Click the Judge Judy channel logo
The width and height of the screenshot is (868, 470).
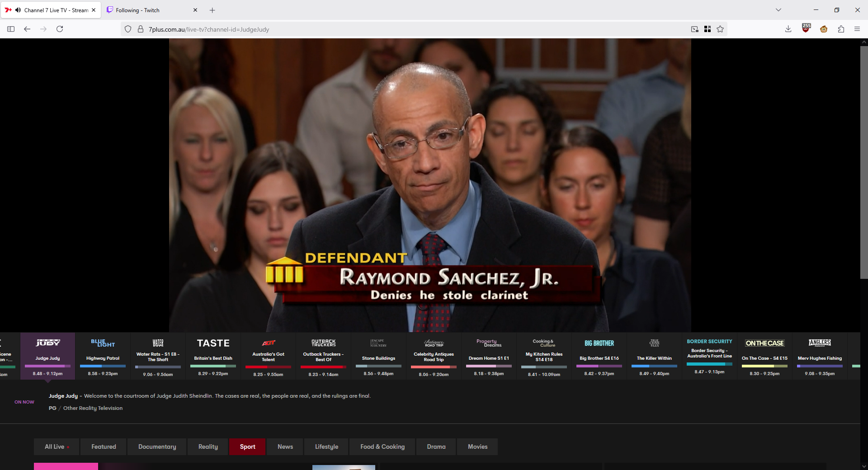(48, 343)
